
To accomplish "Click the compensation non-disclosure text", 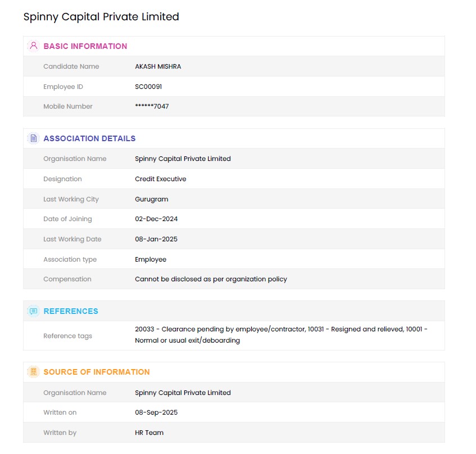I will (x=211, y=279).
